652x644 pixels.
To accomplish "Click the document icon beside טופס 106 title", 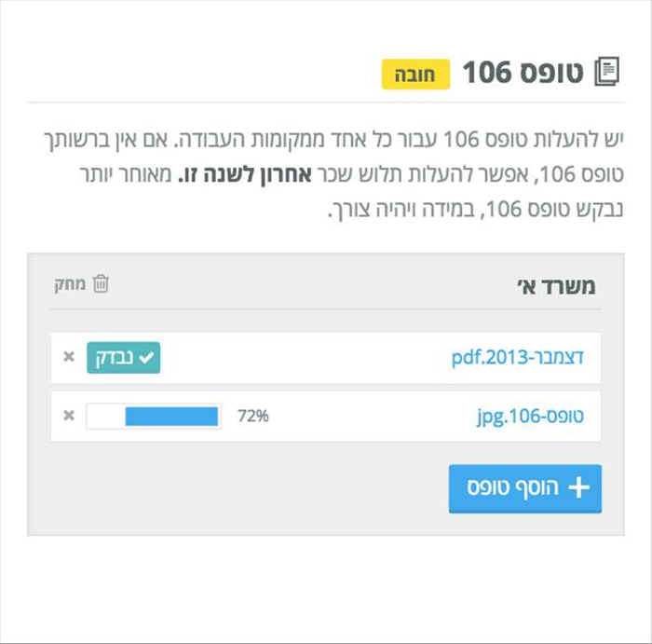I will tap(607, 72).
